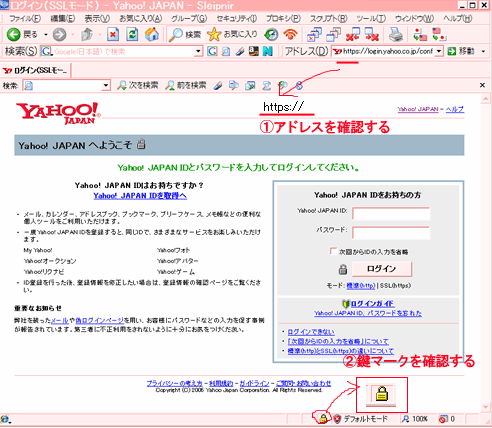Click 次を検索 find next button

pyautogui.click(x=137, y=85)
